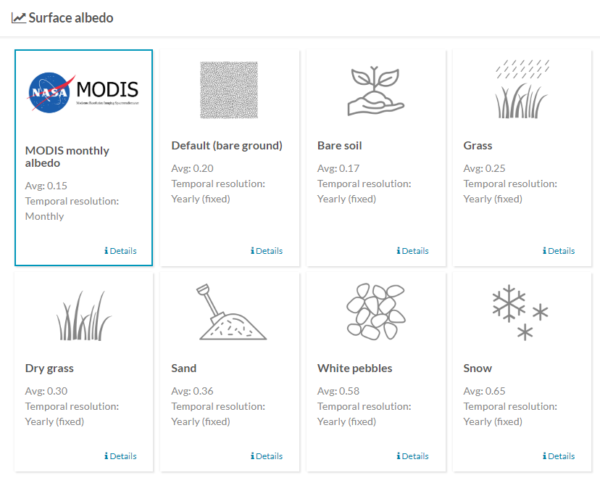
Task: Open Details for Default bare ground
Action: click(x=267, y=251)
